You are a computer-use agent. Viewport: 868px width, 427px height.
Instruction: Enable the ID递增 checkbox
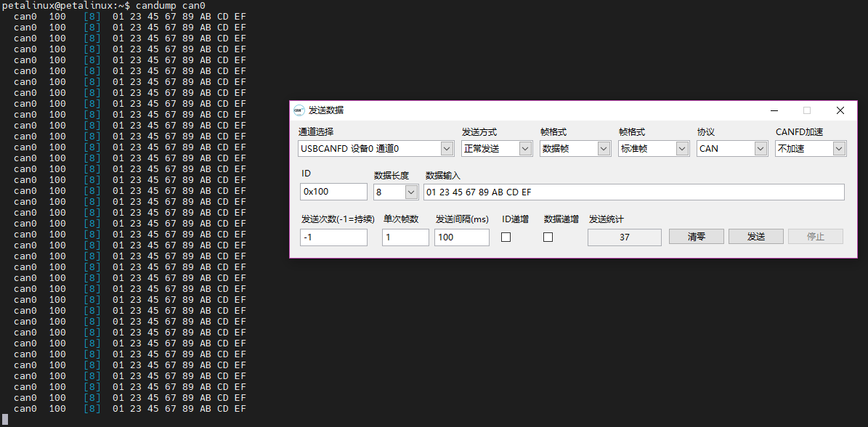pos(506,237)
